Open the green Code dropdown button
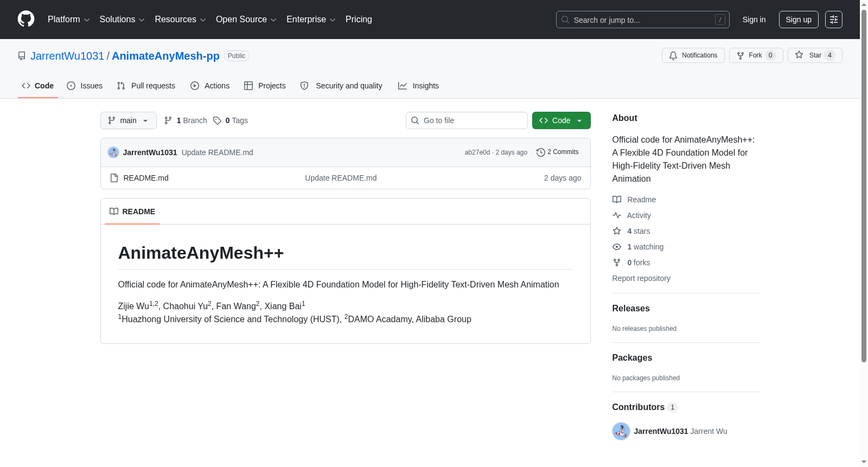The height and width of the screenshot is (467, 868). click(x=561, y=120)
